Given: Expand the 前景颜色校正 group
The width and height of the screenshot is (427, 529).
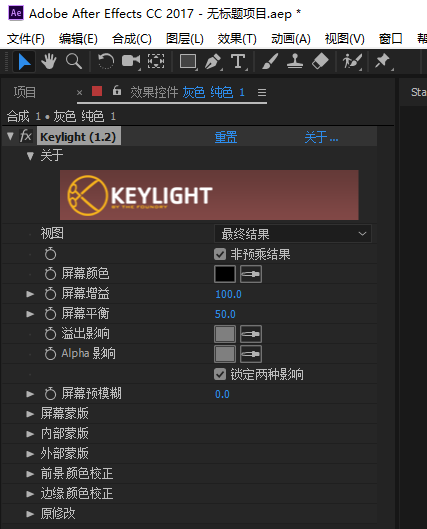Looking at the screenshot, I should click(30, 474).
